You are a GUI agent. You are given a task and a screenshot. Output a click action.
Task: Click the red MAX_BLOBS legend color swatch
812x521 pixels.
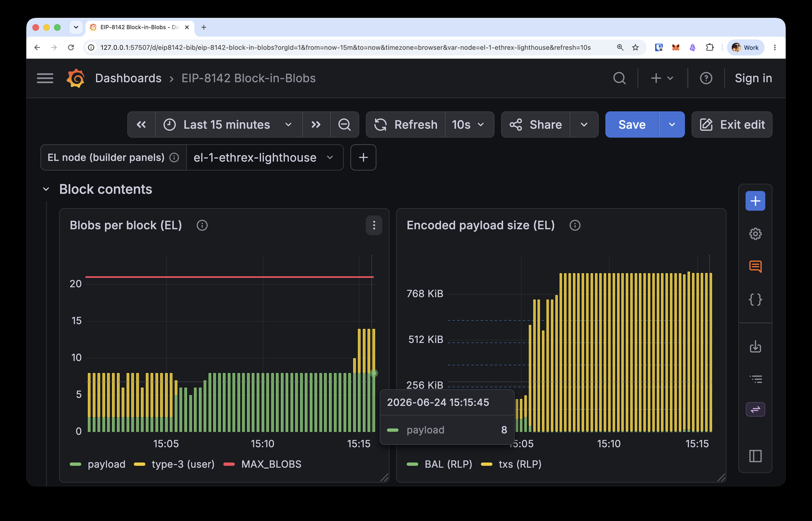pos(229,464)
